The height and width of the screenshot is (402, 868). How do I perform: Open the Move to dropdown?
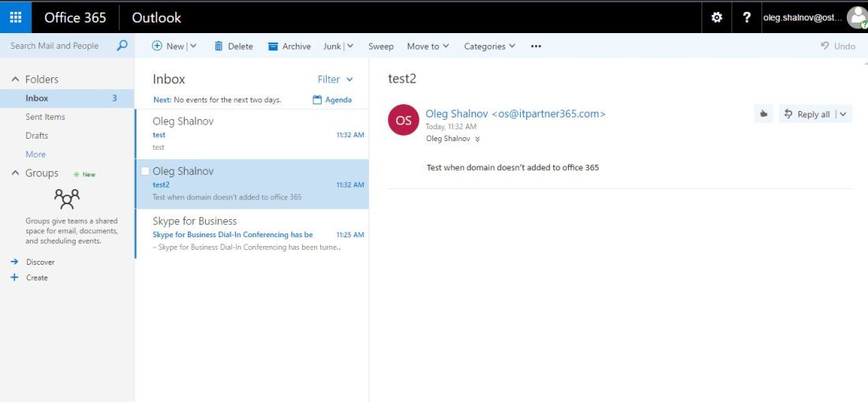click(428, 47)
